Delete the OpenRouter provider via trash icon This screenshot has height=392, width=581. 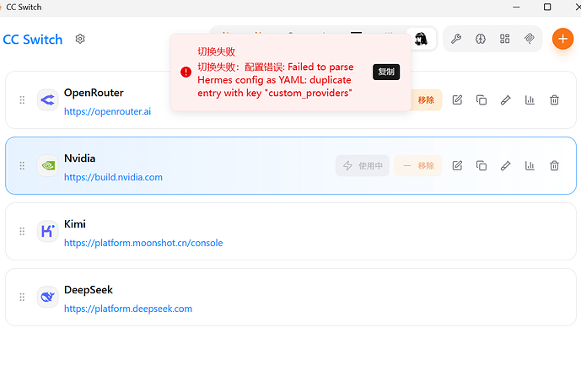554,100
